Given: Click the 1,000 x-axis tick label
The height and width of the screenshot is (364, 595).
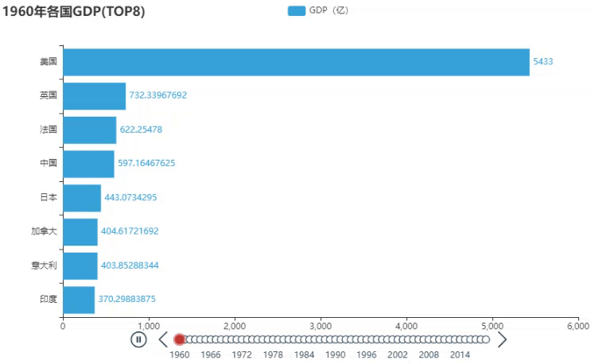Looking at the screenshot, I should [x=149, y=326].
